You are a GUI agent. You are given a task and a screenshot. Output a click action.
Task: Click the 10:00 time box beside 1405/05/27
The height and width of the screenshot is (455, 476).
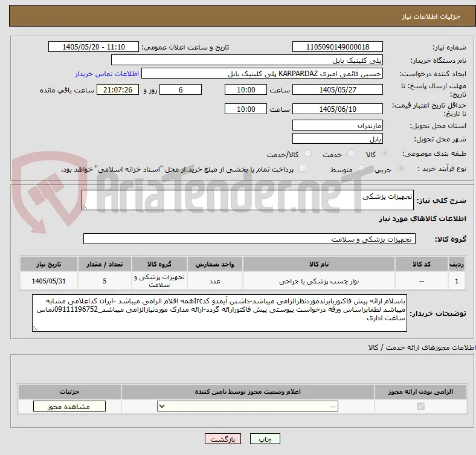click(246, 89)
